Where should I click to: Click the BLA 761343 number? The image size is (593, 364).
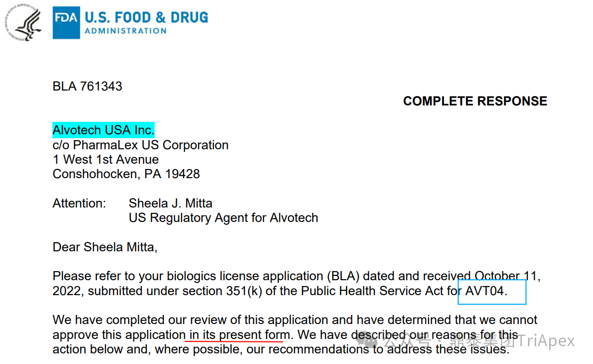pyautogui.click(x=87, y=87)
